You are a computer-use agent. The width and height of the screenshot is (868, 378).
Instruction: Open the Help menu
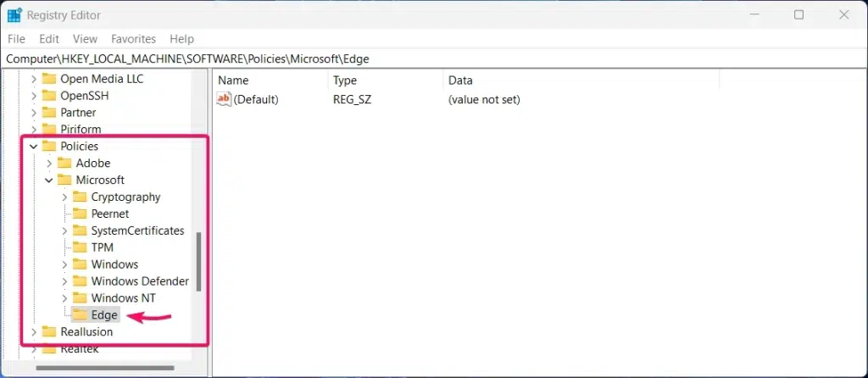tap(181, 39)
